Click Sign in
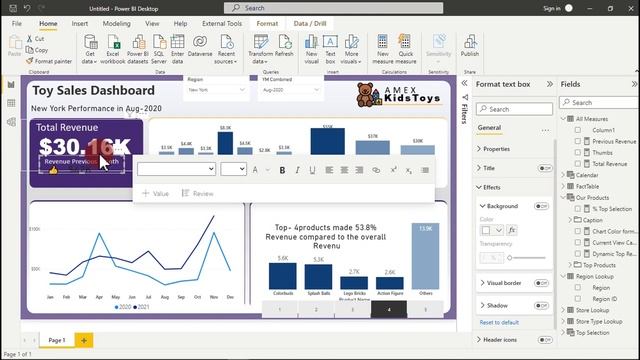640x360 pixels. [551, 8]
